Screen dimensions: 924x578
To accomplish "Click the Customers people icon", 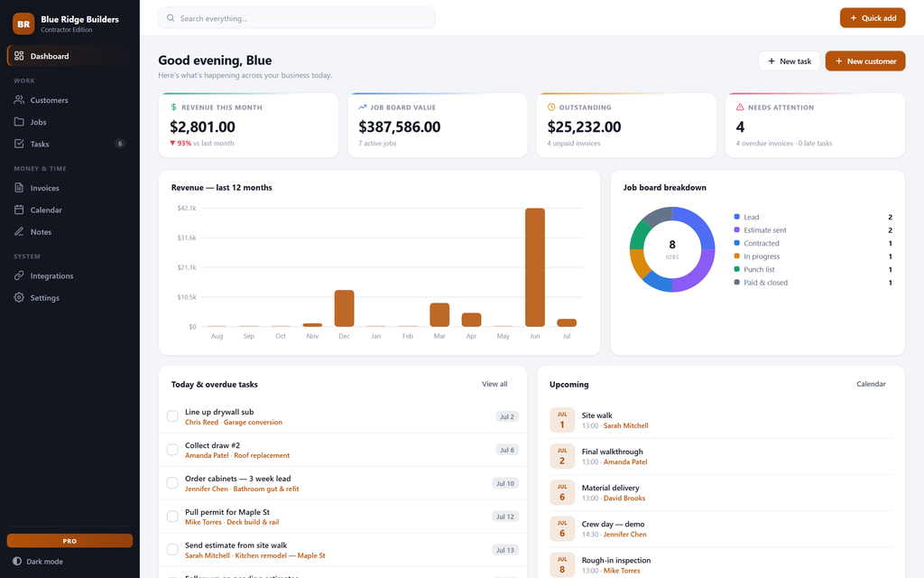I will (x=19, y=99).
